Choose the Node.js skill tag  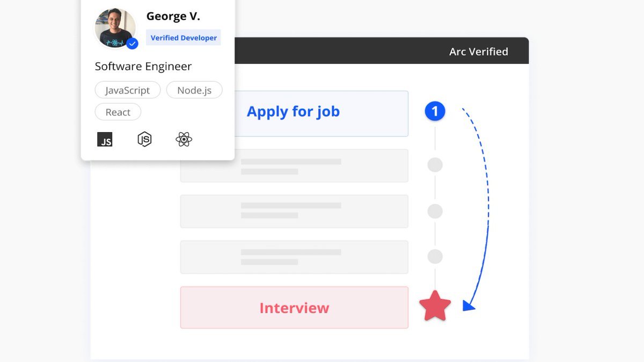[x=194, y=90]
